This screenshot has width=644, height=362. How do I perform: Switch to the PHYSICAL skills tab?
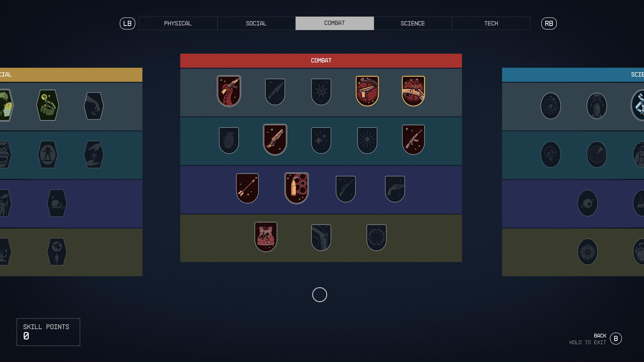click(178, 23)
